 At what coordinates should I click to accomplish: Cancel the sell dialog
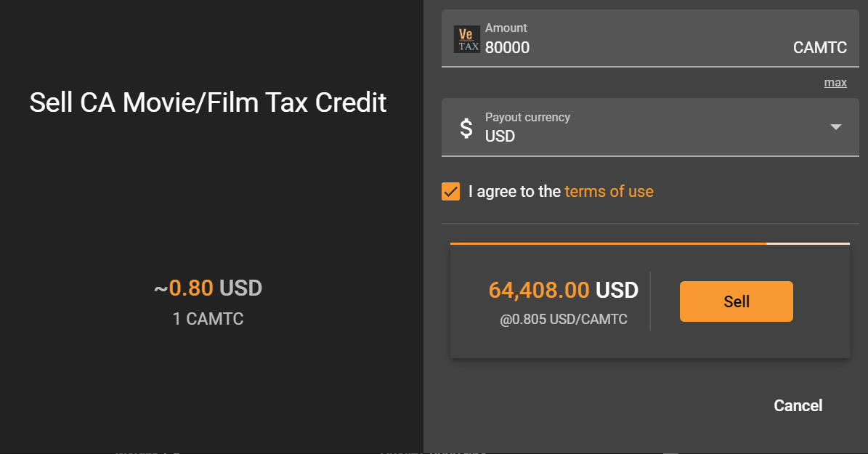pos(798,405)
